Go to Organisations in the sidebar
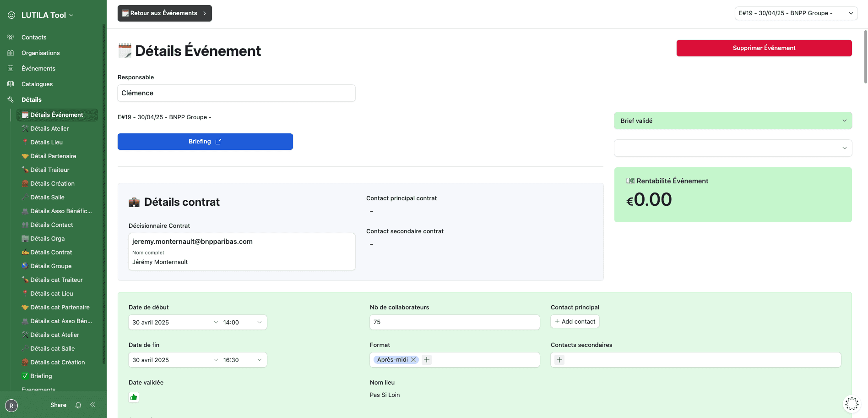Image resolution: width=868 pixels, height=418 pixels. [x=41, y=53]
